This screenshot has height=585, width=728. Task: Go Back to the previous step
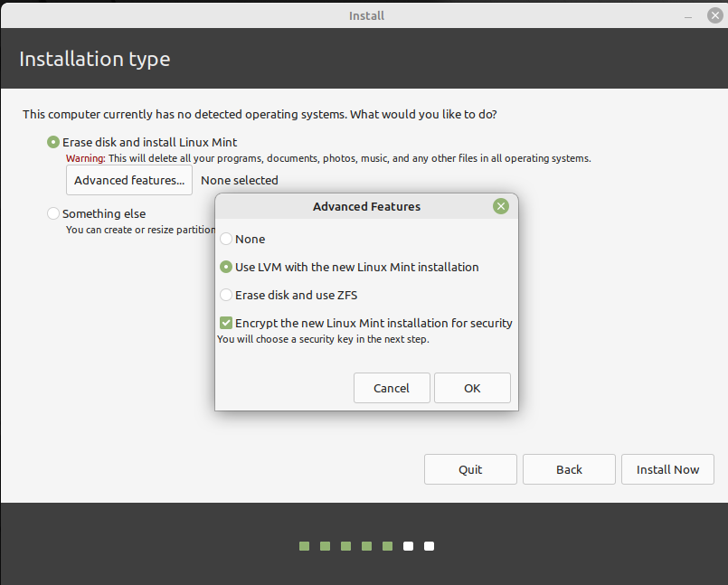coord(569,469)
